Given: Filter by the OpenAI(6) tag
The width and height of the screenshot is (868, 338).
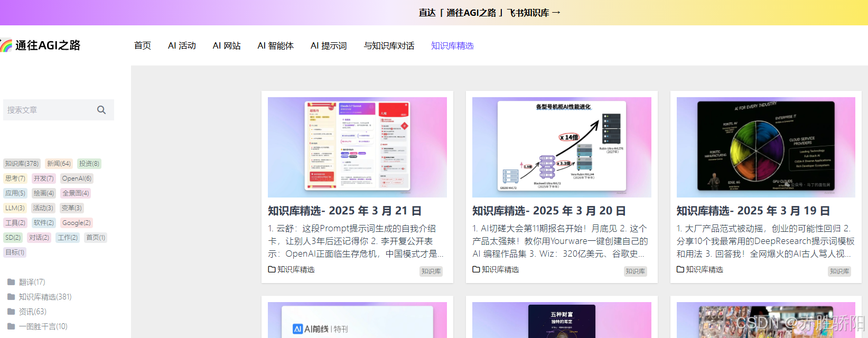Looking at the screenshot, I should tap(77, 179).
